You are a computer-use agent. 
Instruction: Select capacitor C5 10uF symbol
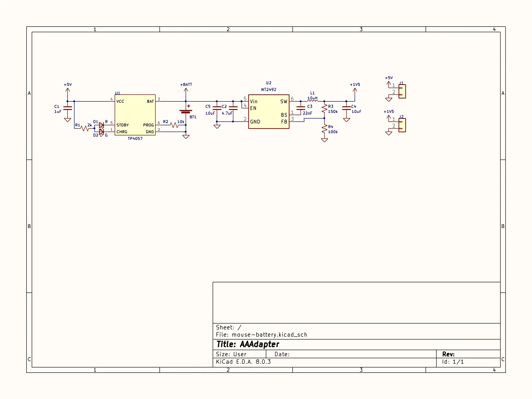pos(217,108)
